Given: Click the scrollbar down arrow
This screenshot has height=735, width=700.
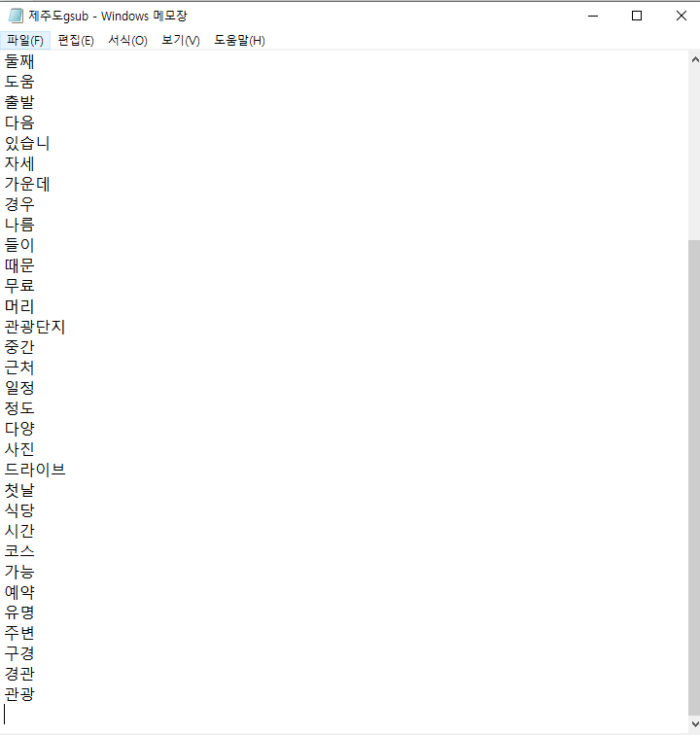Looking at the screenshot, I should coord(695,724).
